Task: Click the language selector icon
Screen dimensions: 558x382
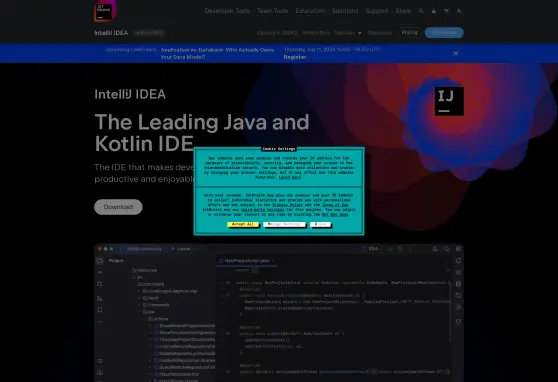Action: pos(459,11)
